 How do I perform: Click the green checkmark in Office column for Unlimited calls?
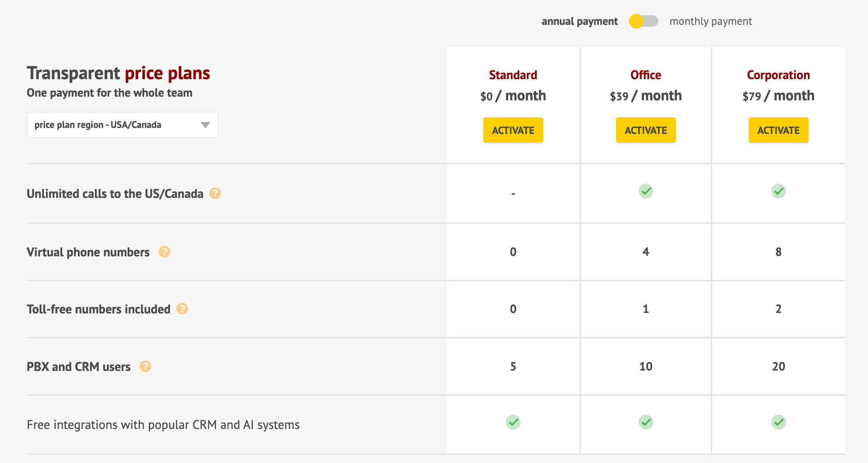pyautogui.click(x=646, y=191)
